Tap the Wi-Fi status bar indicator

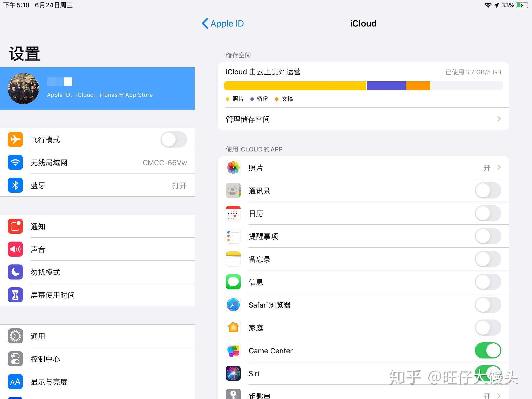(x=488, y=5)
